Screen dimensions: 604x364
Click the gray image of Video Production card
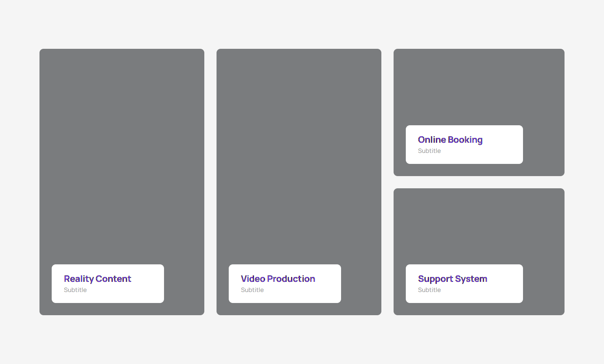pos(299,155)
